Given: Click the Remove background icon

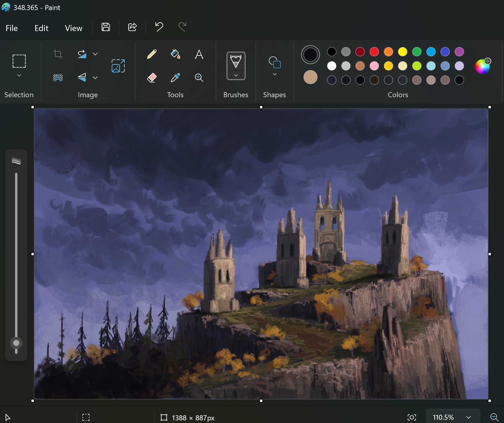Looking at the screenshot, I should tap(58, 78).
